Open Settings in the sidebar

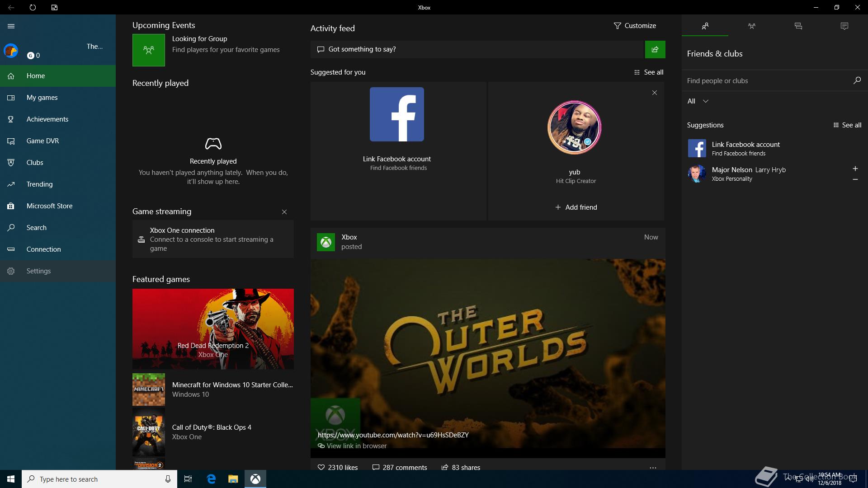(58, 271)
